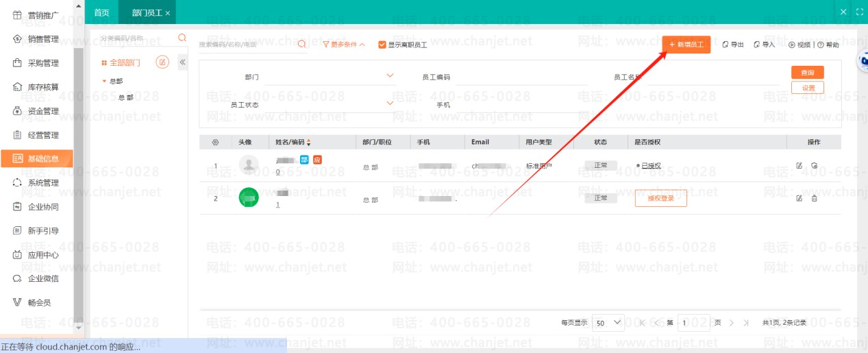Click the orange 应 badge in row 1

click(317, 160)
